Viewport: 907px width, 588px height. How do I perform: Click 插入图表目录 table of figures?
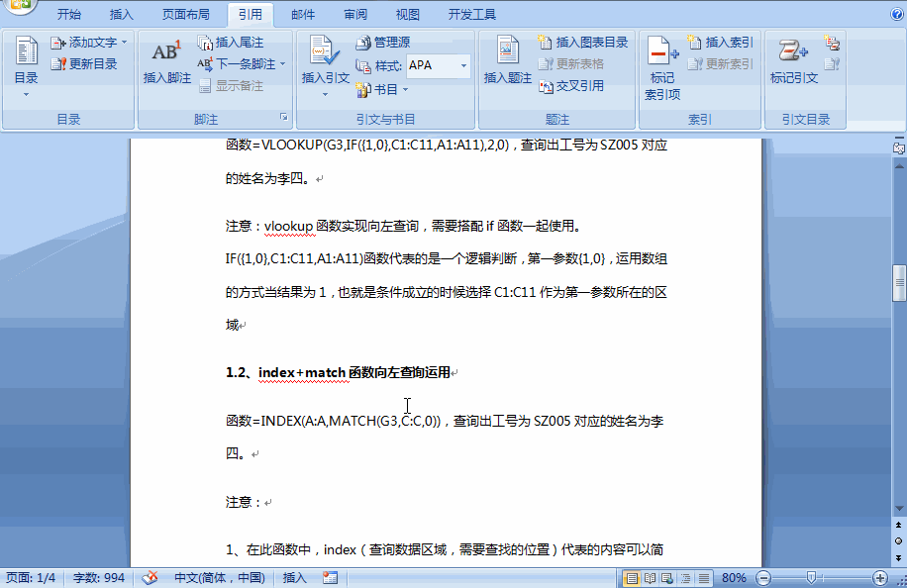coord(583,43)
